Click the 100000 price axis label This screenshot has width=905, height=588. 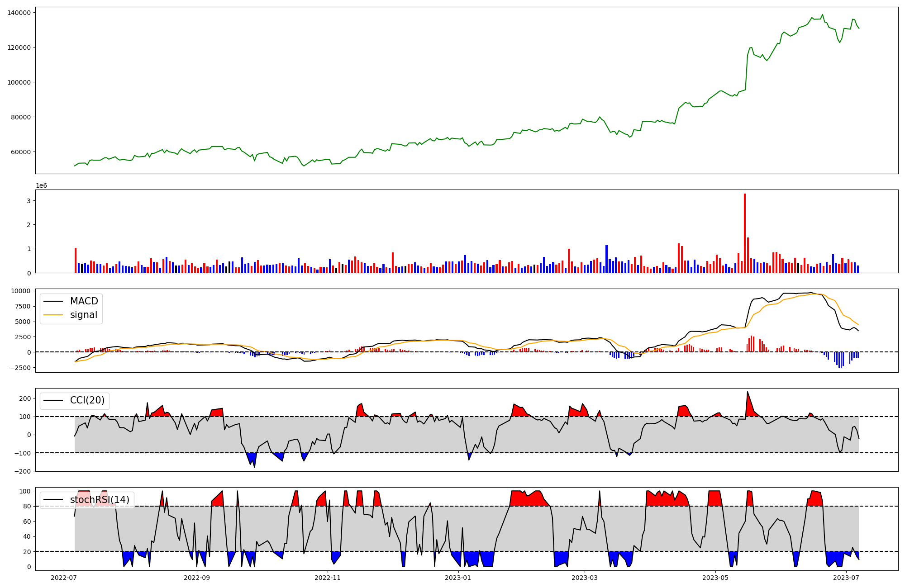(19, 82)
